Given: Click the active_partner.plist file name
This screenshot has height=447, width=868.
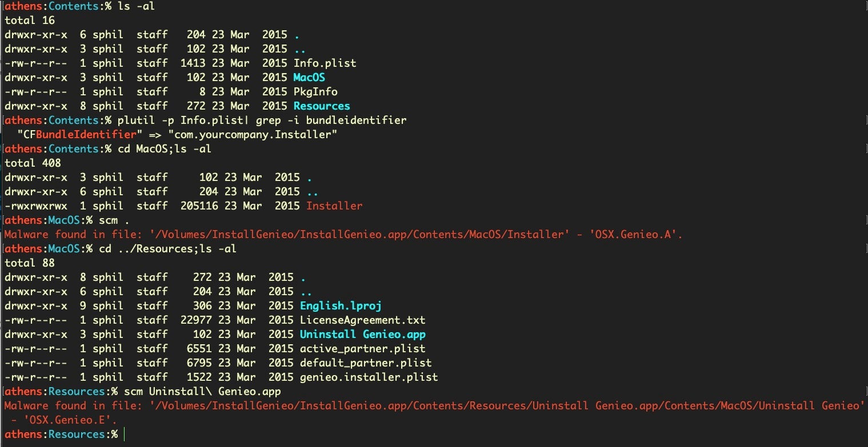Looking at the screenshot, I should pos(362,348).
